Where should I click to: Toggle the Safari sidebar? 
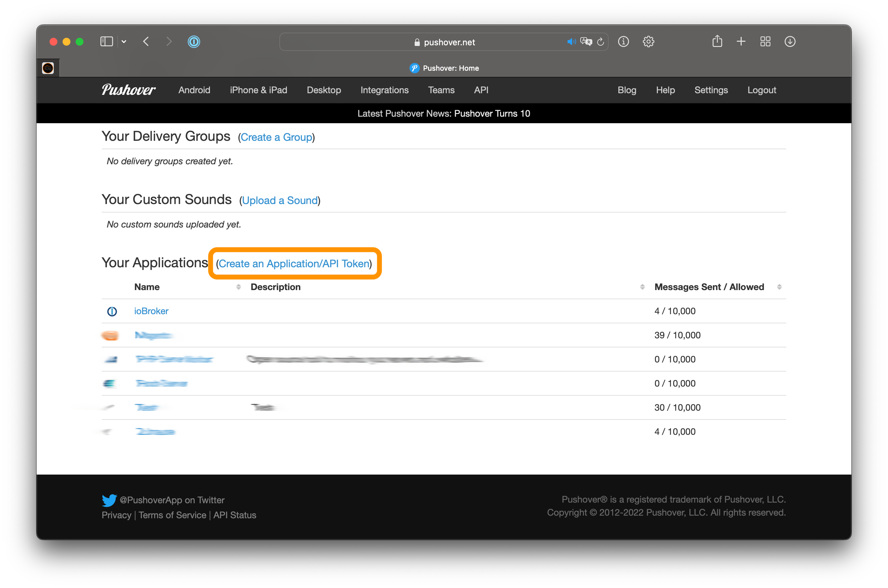107,42
